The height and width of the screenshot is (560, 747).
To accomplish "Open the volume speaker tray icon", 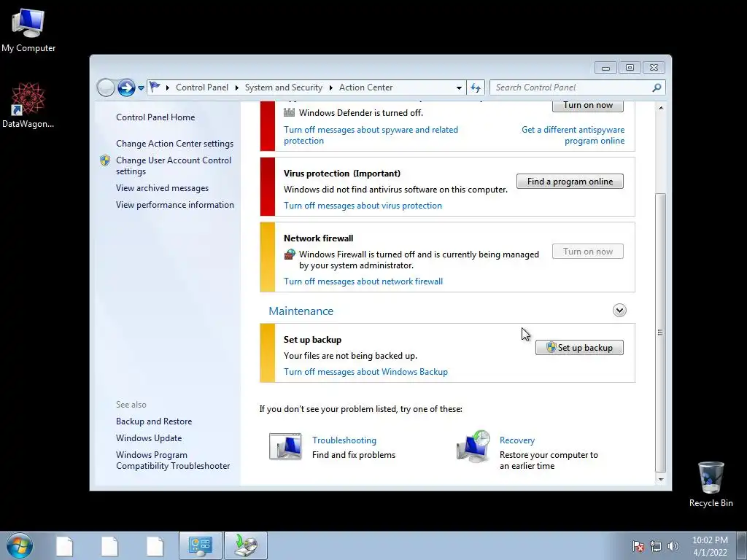I will [673, 546].
